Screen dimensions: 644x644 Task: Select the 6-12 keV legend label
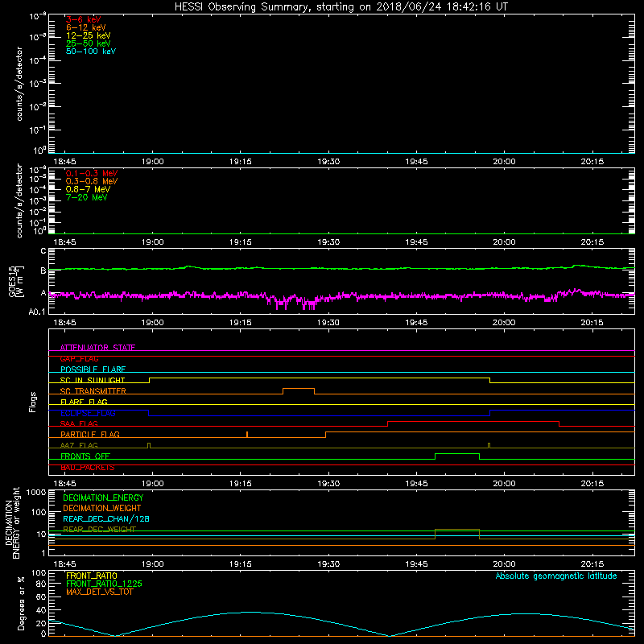tap(86, 27)
